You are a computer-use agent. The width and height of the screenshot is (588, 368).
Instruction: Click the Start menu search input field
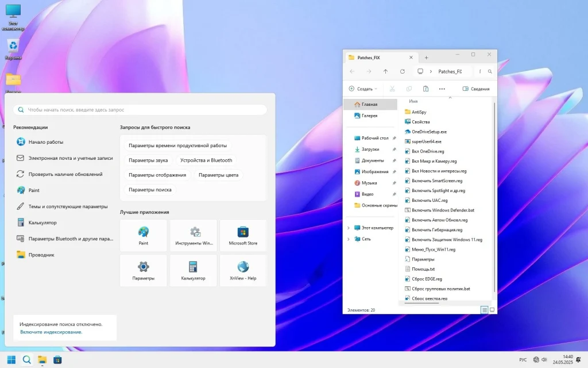139,109
